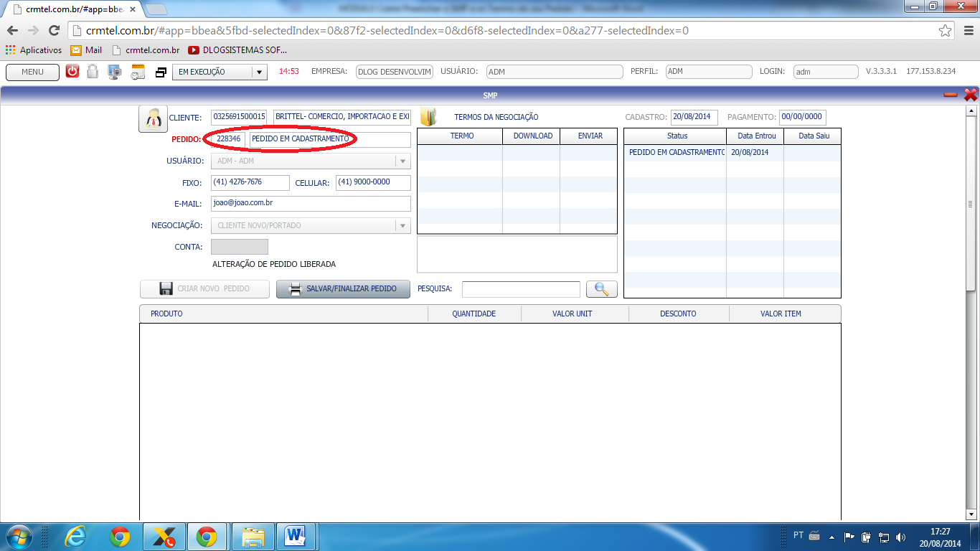Click the client person icon button
The width and height of the screenshot is (980, 551).
click(x=153, y=119)
